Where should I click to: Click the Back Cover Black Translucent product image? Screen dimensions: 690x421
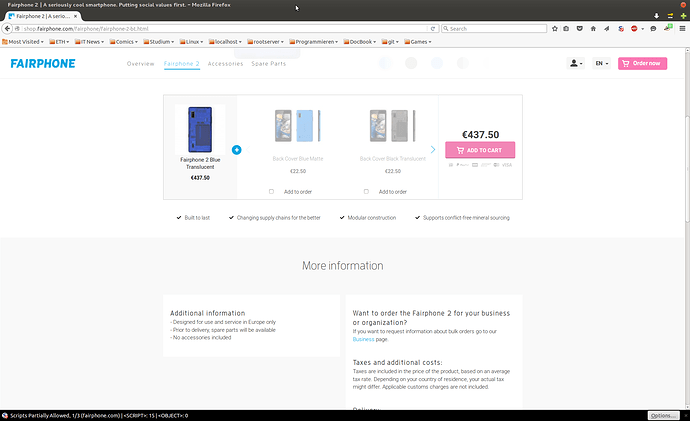[393, 126]
